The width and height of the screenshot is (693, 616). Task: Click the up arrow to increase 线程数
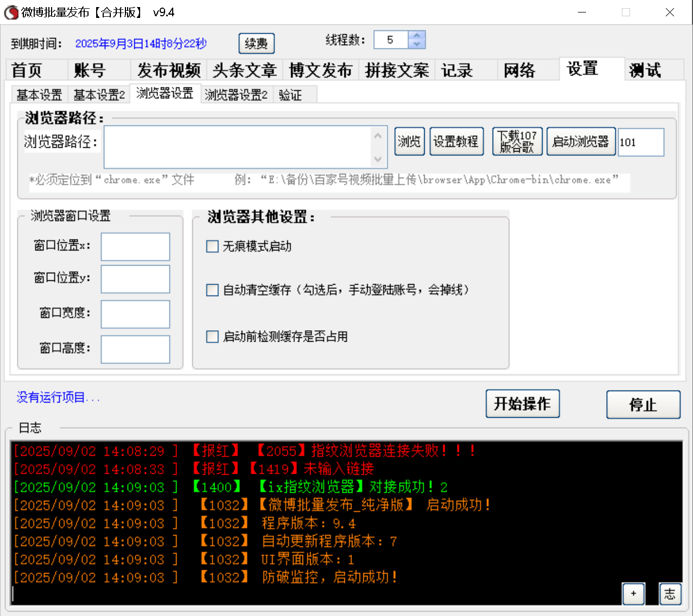click(x=416, y=35)
